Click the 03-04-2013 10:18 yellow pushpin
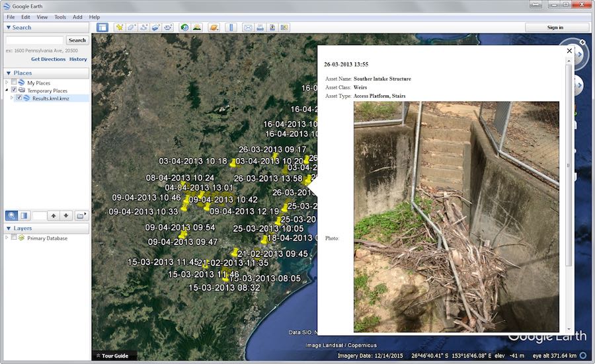 click(233, 163)
